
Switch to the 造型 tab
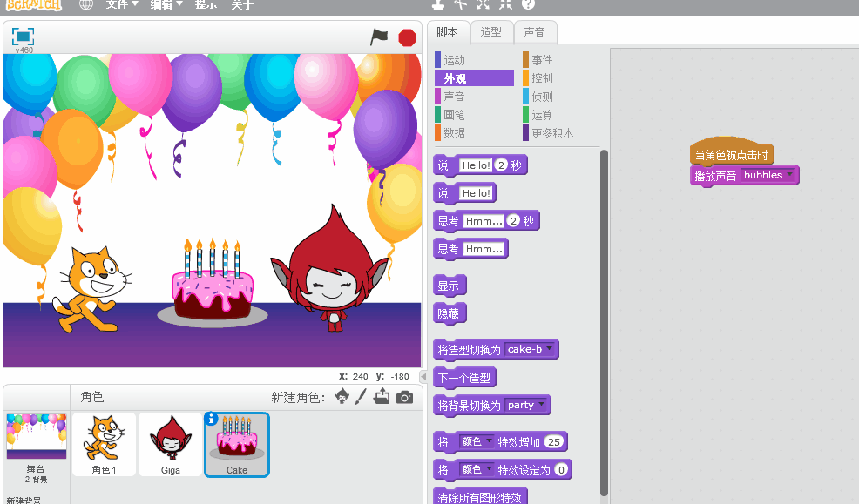pyautogui.click(x=491, y=32)
